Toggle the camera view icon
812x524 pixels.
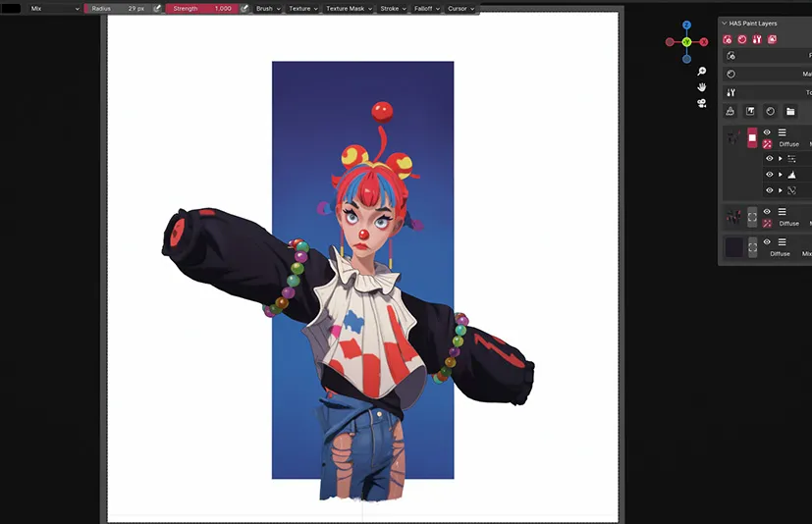(702, 103)
